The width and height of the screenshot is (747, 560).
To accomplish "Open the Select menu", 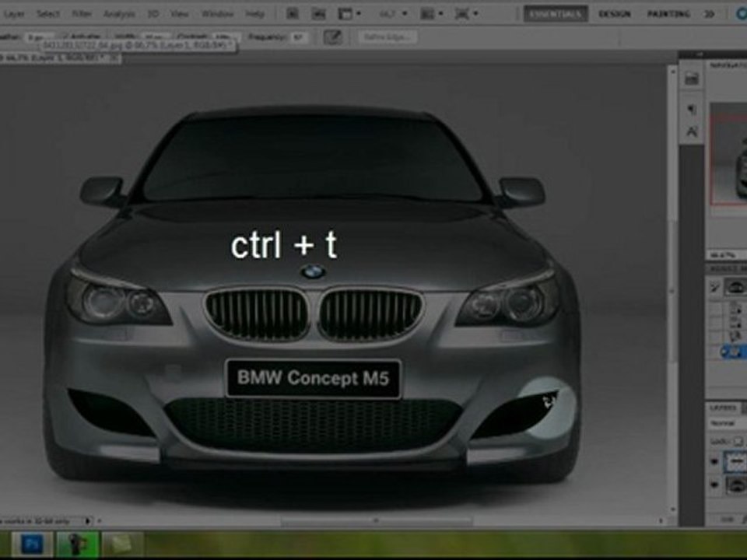I will click(x=48, y=14).
